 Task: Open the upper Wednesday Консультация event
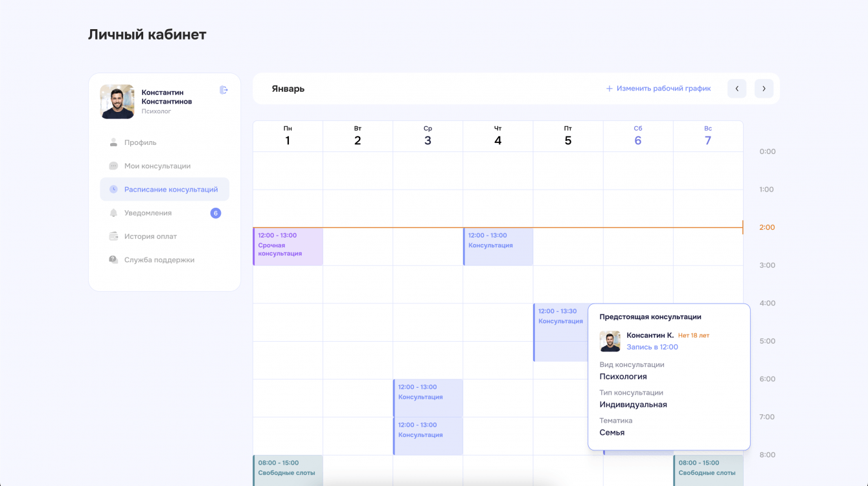coord(428,398)
